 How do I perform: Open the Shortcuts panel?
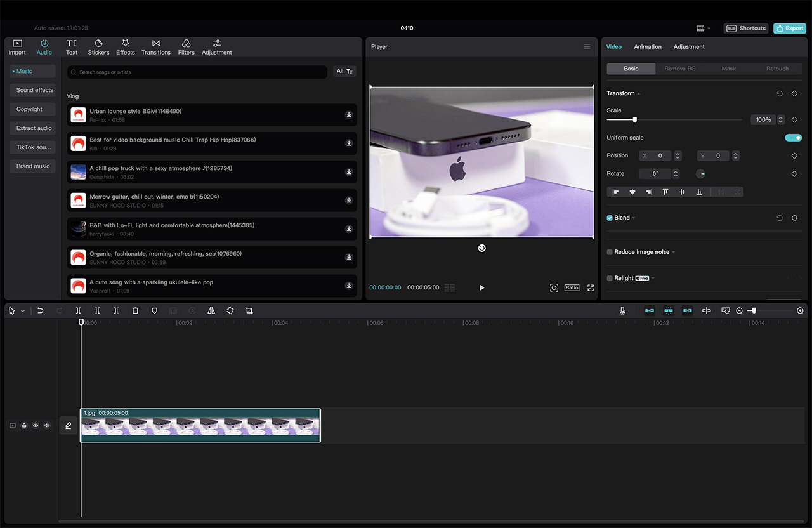pyautogui.click(x=746, y=29)
